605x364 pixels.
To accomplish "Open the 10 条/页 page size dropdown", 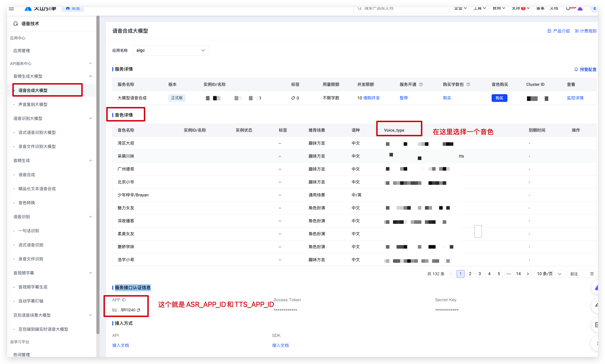I will click(549, 274).
